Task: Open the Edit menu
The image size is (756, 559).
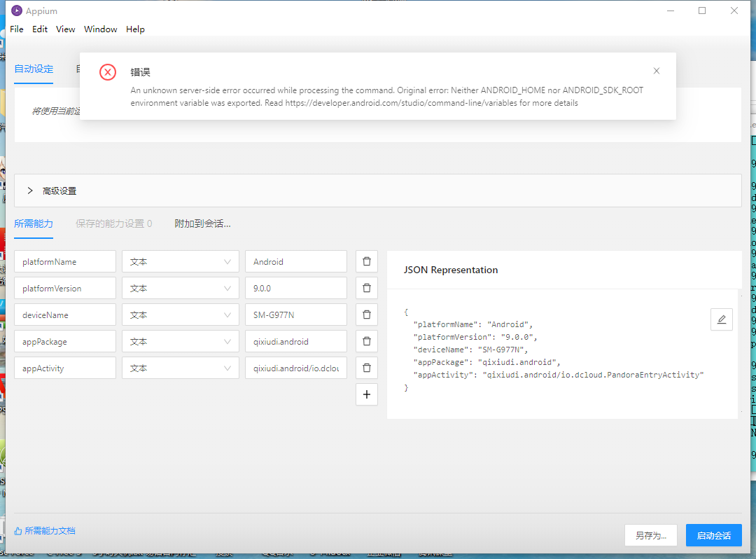Action: click(40, 29)
